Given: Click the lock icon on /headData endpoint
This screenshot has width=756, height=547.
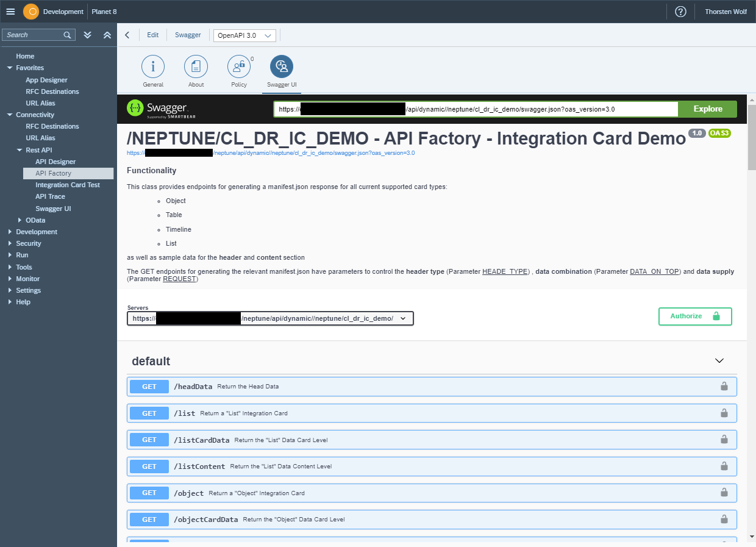Looking at the screenshot, I should point(724,387).
